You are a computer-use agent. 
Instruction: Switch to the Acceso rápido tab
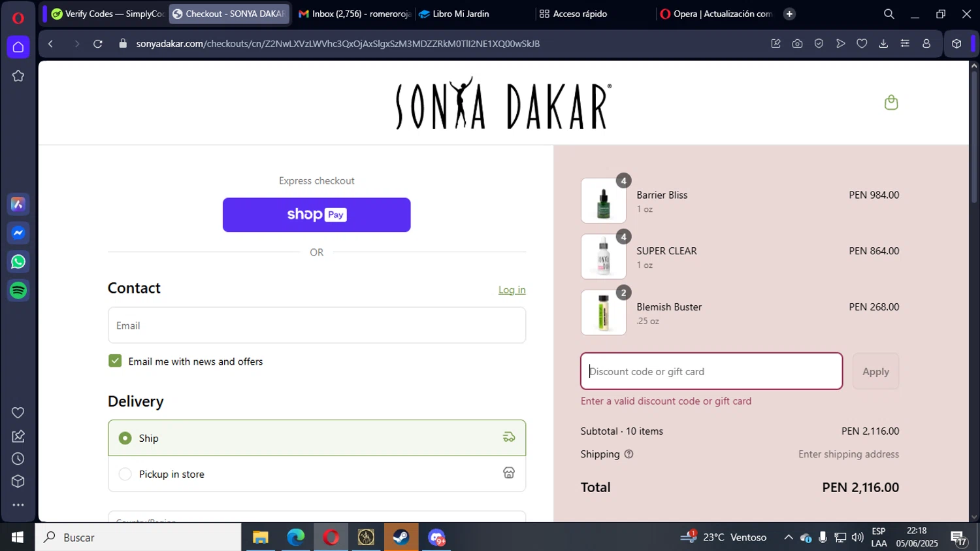coord(595,14)
